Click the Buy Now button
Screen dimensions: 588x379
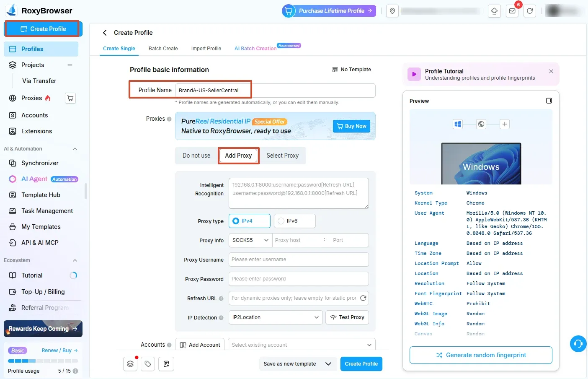tap(352, 126)
